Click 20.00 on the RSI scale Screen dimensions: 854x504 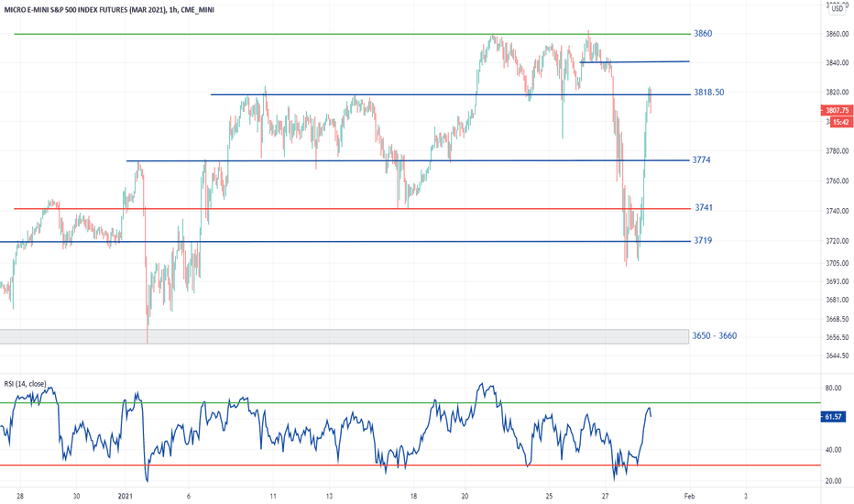(833, 482)
